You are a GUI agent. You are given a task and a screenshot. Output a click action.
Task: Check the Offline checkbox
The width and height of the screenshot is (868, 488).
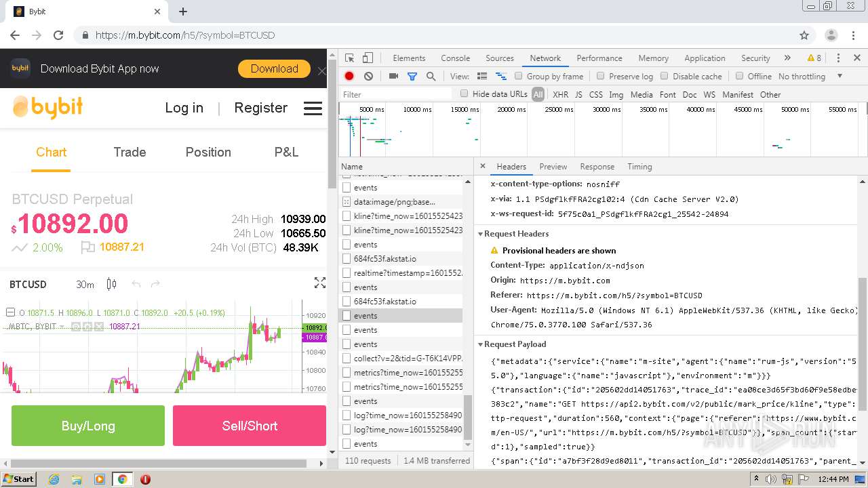click(739, 76)
